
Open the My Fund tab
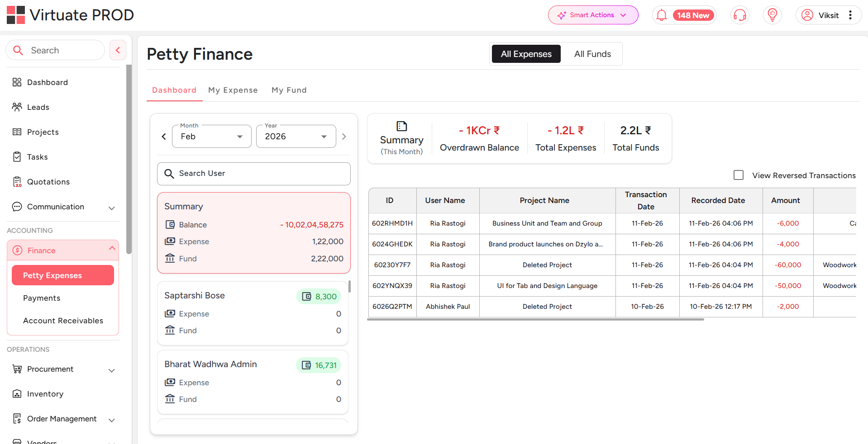289,90
